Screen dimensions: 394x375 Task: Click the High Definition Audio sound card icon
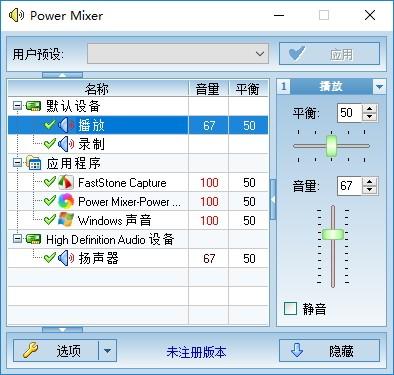(33, 239)
